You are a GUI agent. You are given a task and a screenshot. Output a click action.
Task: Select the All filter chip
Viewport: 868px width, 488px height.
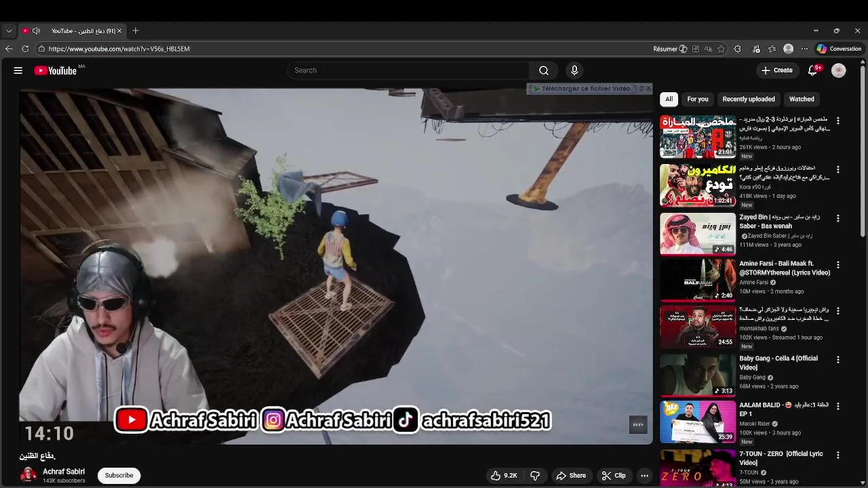[669, 99]
